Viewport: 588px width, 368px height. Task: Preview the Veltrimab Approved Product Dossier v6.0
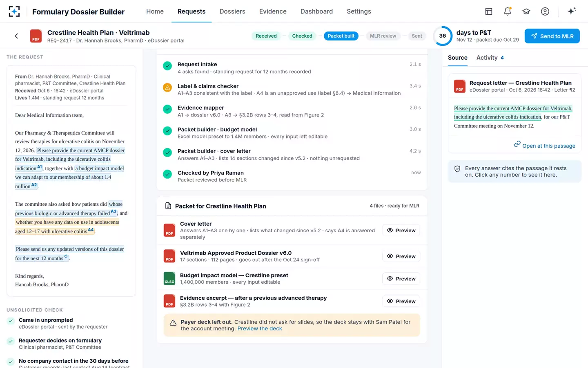click(401, 256)
